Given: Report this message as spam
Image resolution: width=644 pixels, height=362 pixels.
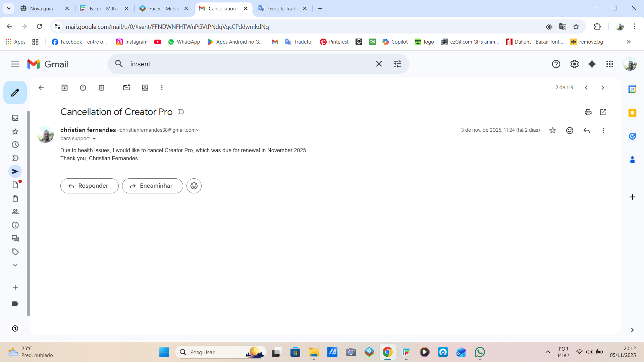Looking at the screenshot, I should click(x=83, y=88).
